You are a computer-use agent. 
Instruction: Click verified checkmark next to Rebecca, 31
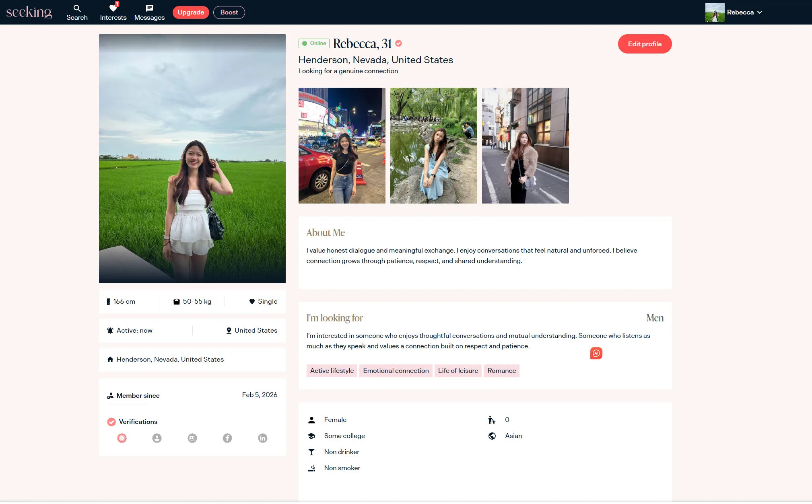pos(399,43)
